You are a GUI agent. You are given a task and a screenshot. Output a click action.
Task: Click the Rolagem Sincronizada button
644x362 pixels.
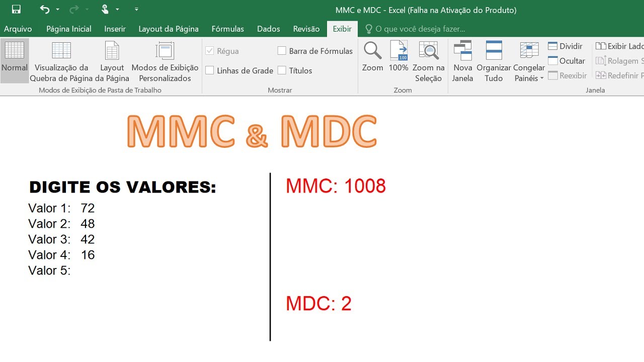click(619, 61)
